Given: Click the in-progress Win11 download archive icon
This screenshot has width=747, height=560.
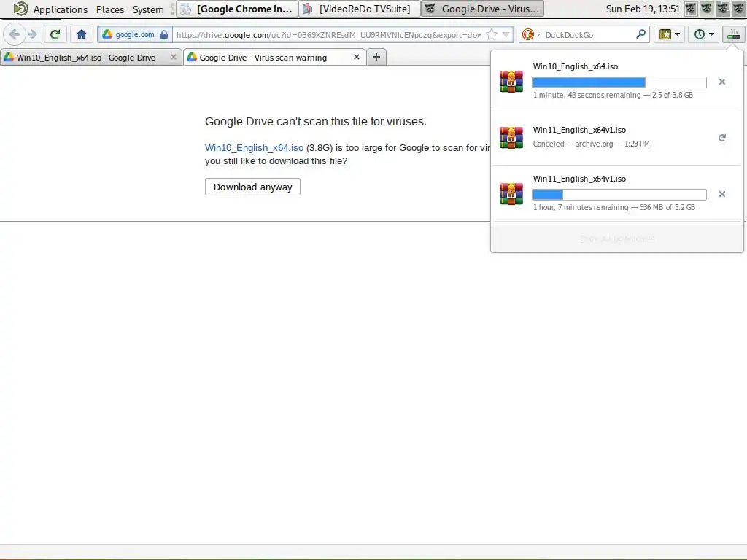Looking at the screenshot, I should pyautogui.click(x=511, y=194).
